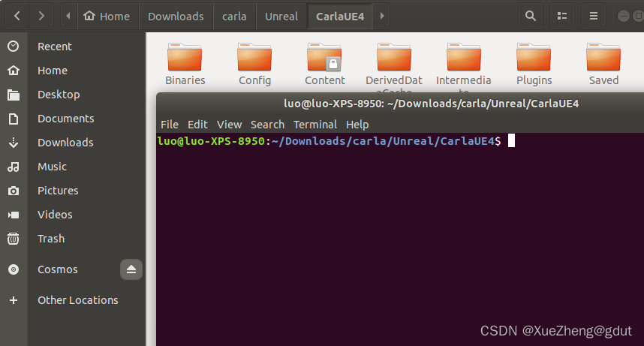Click the terminal window title bar

401,104
